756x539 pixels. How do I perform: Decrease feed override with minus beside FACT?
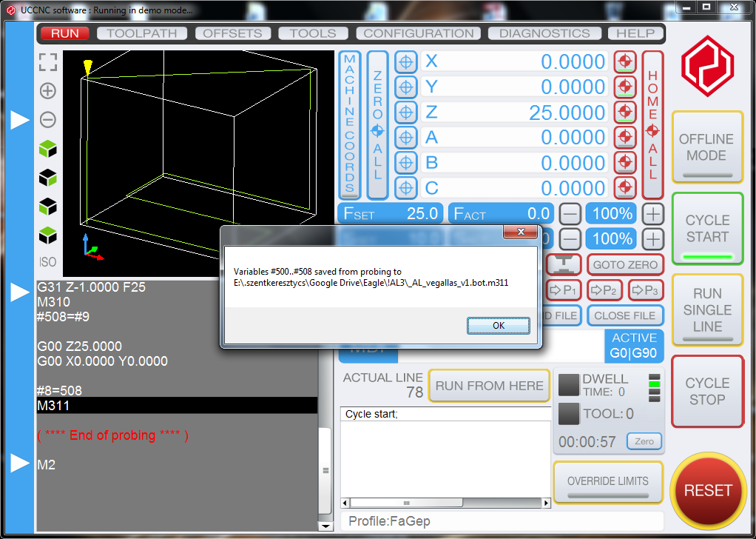(570, 214)
